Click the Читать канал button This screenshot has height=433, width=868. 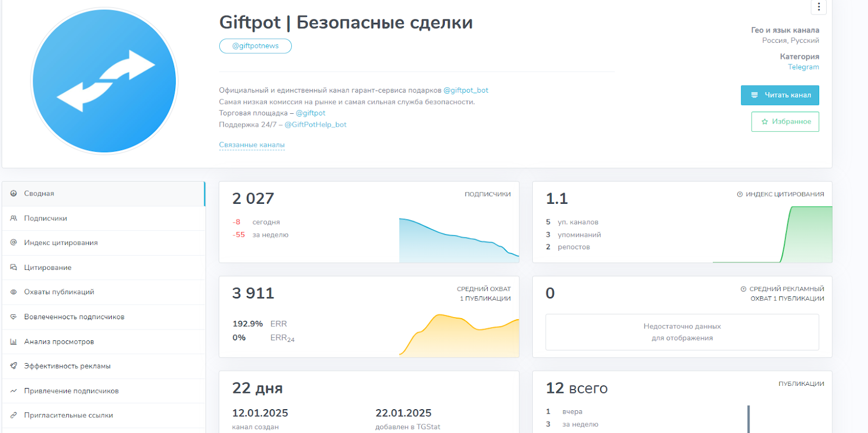[x=780, y=95]
